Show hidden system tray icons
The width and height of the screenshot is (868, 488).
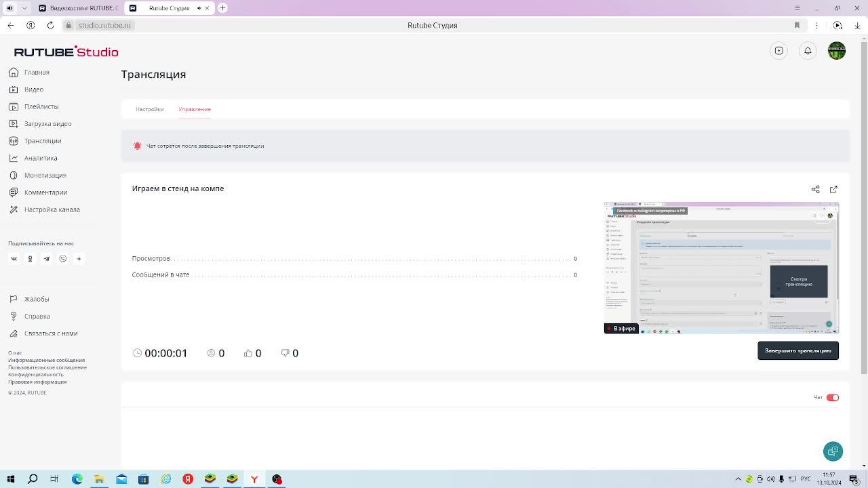738,479
